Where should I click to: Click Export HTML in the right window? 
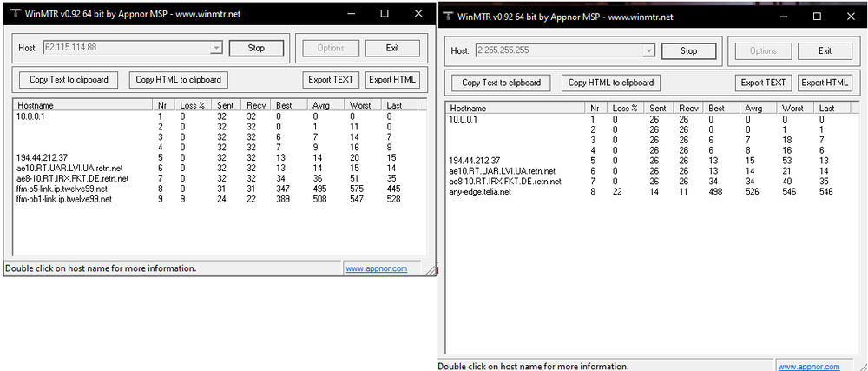[x=825, y=83]
